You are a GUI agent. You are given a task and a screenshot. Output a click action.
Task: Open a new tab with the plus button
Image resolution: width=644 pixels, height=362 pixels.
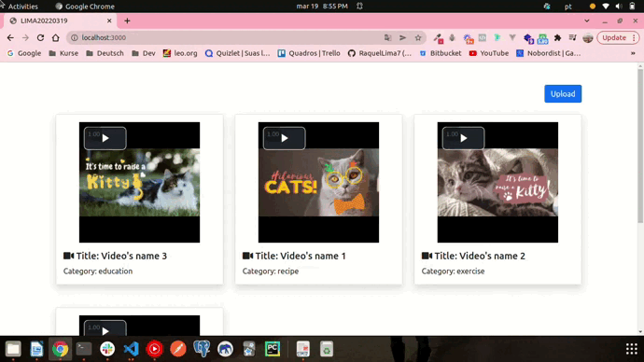[127, 21]
